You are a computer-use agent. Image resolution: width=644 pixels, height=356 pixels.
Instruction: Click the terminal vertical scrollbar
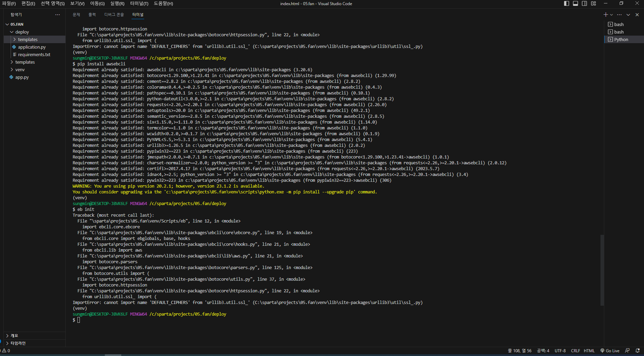(602, 270)
